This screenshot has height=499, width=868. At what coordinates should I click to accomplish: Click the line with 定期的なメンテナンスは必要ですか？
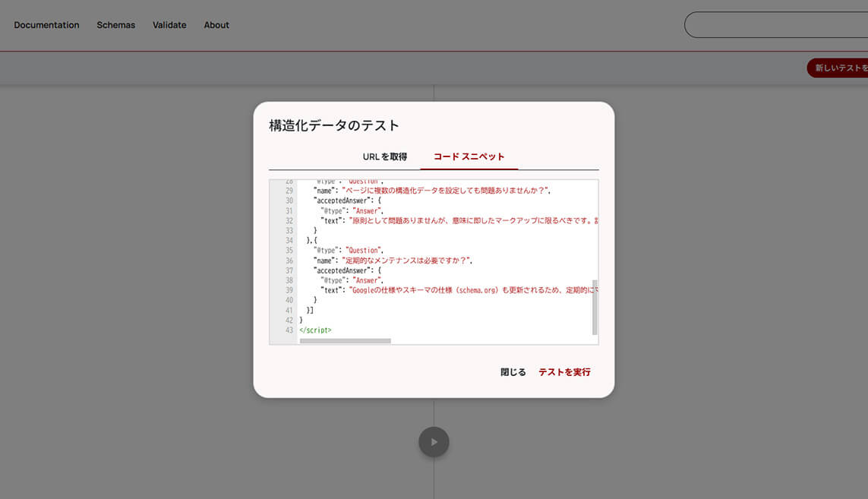pyautogui.click(x=393, y=261)
